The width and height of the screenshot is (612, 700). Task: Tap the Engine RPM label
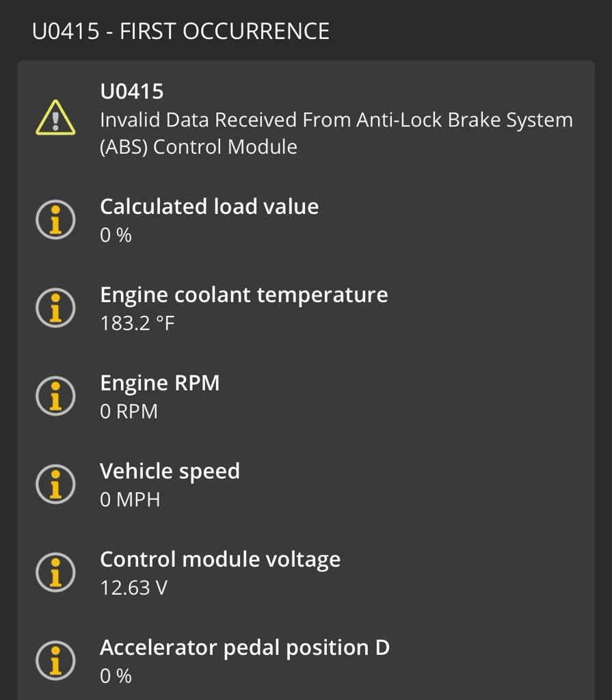pos(160,383)
